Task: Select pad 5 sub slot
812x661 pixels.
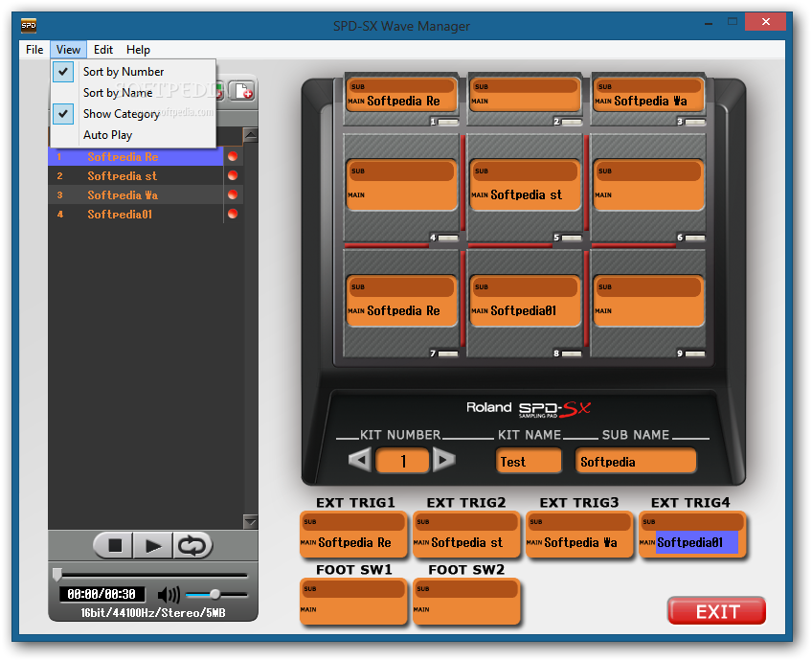Action: tap(525, 171)
